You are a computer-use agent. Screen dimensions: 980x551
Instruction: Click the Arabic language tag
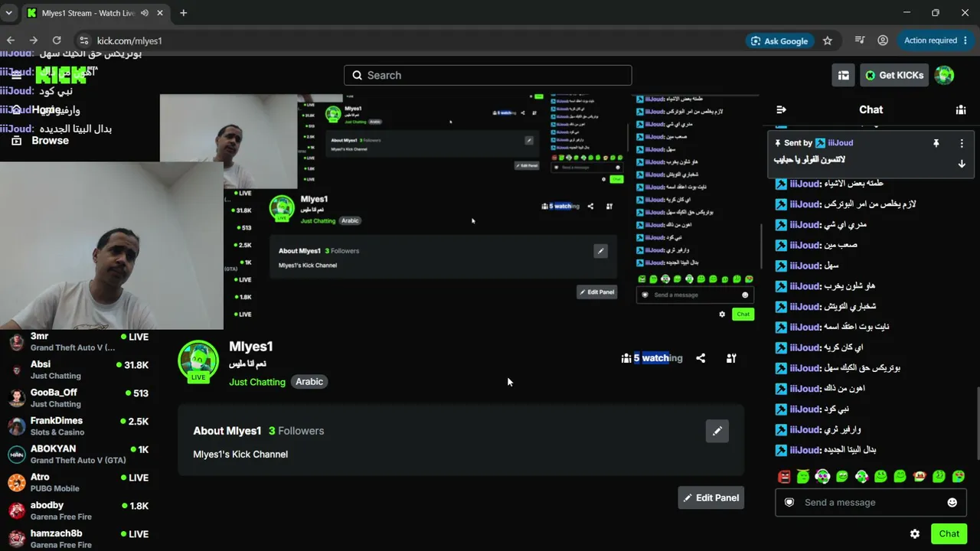tap(309, 382)
